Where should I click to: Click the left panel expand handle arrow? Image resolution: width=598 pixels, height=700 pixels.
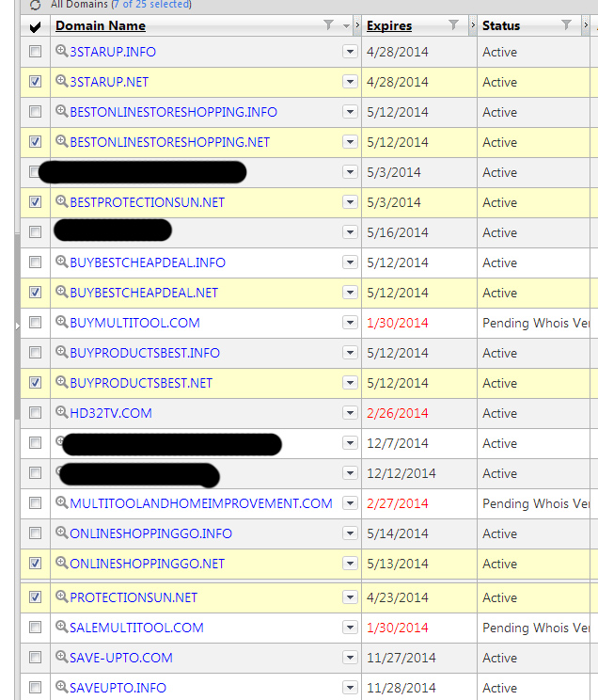[18, 326]
